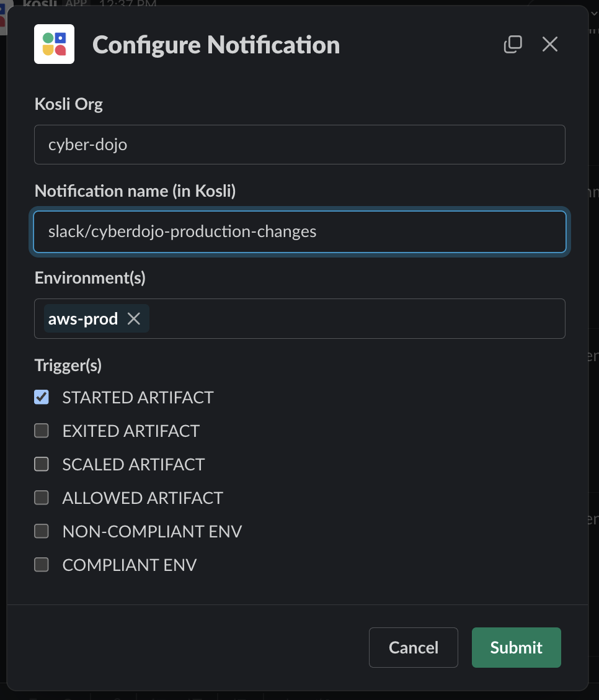The image size is (599, 700).
Task: Click the COMPLIANT ENV label text
Action: click(129, 565)
